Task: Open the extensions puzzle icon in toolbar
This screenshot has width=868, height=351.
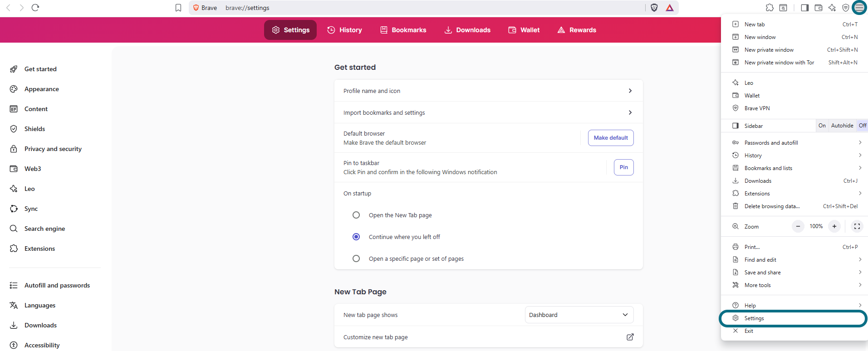Action: (x=770, y=8)
